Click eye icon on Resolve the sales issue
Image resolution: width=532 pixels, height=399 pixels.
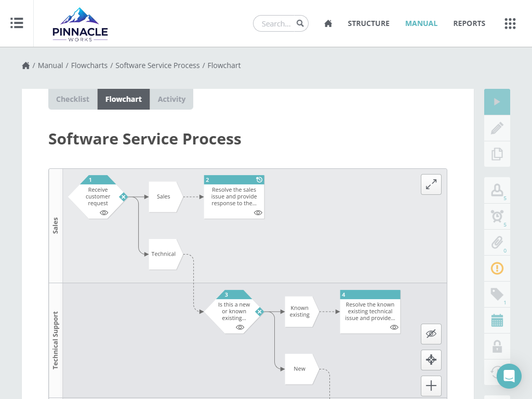click(x=258, y=212)
